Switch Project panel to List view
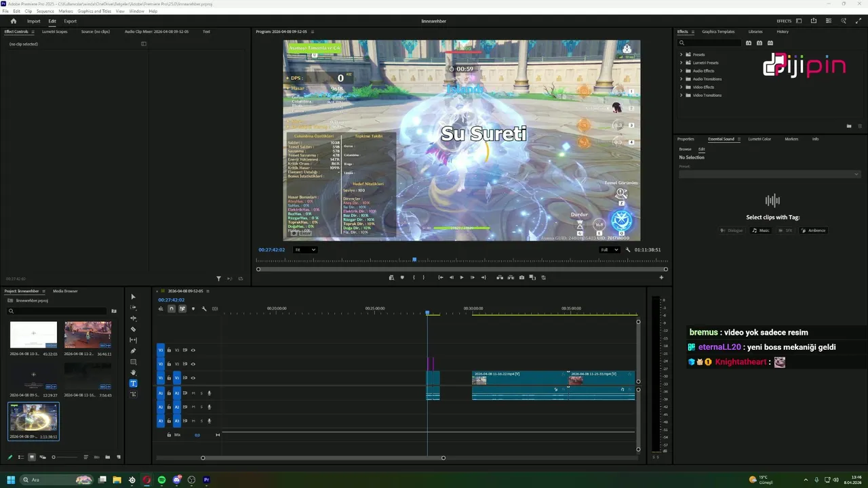Image resolution: width=868 pixels, height=488 pixels. 21,457
